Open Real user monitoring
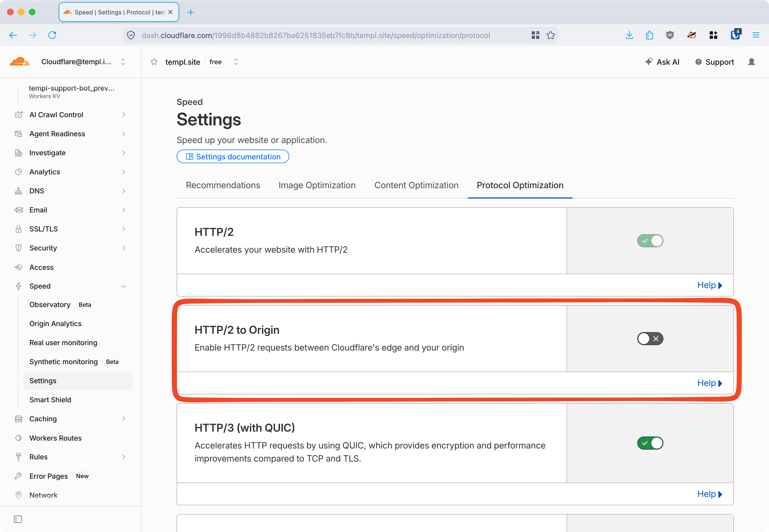The width and height of the screenshot is (769, 532). pos(63,343)
